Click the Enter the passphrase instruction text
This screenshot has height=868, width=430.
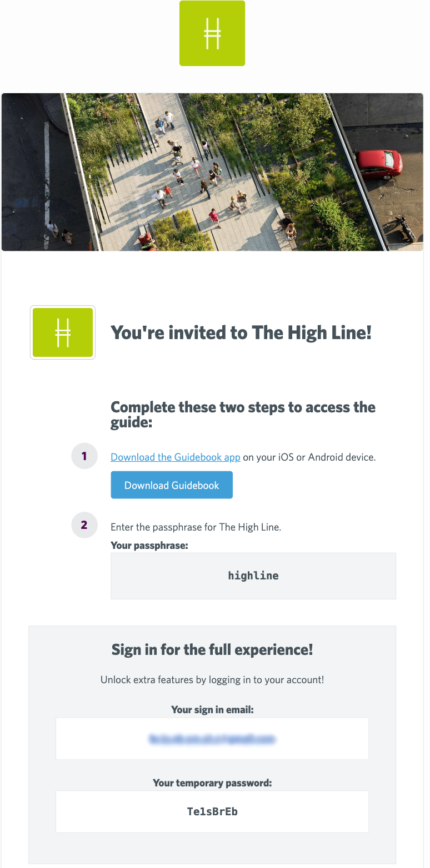[196, 527]
